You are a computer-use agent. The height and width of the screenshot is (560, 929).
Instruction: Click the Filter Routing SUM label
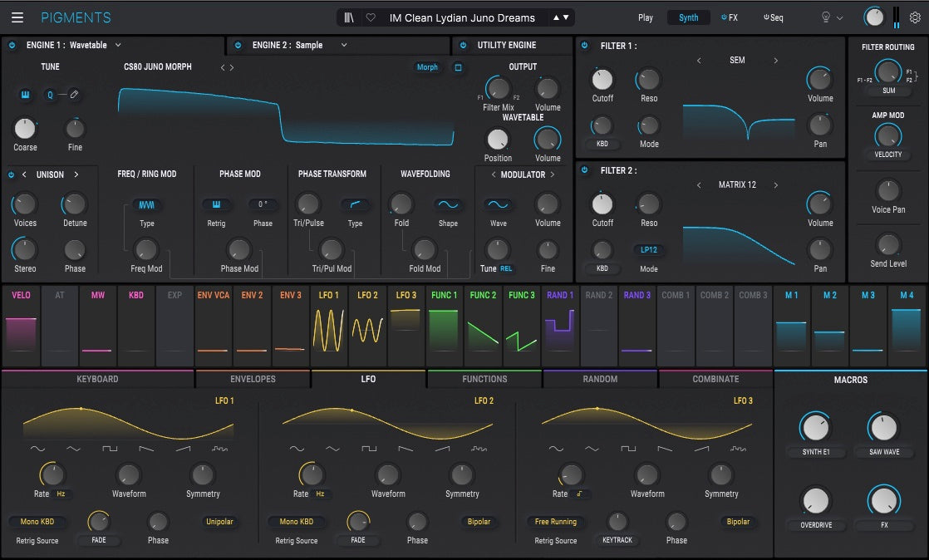[889, 91]
